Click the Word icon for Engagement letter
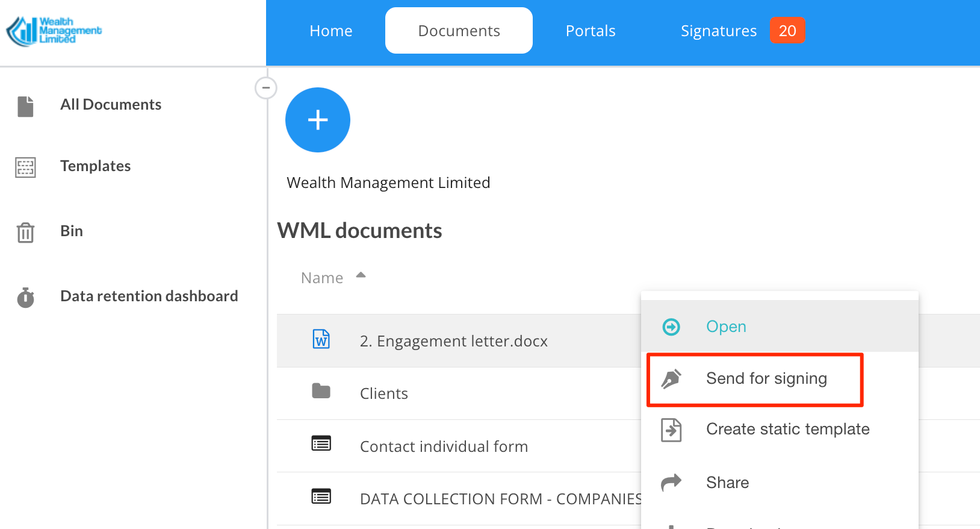980x529 pixels. pos(321,339)
